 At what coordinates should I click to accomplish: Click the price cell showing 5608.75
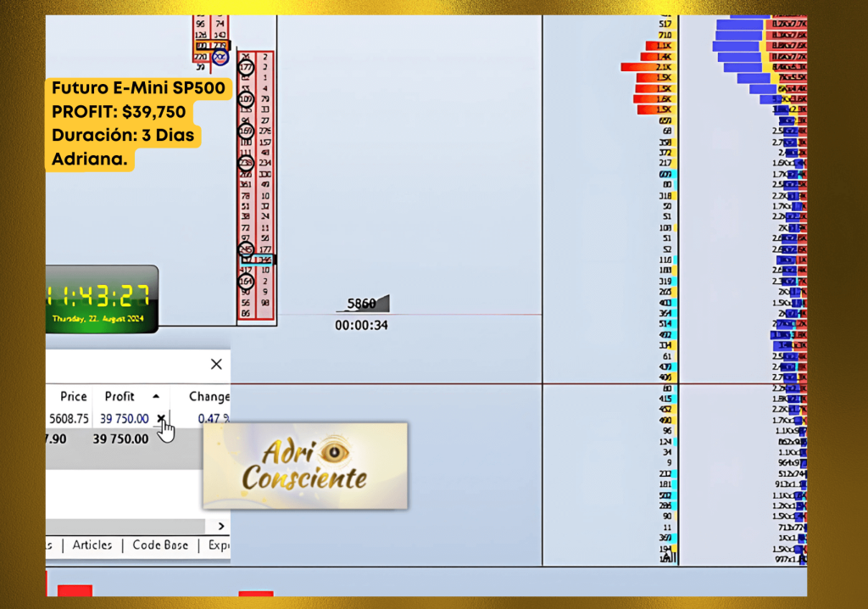point(69,419)
